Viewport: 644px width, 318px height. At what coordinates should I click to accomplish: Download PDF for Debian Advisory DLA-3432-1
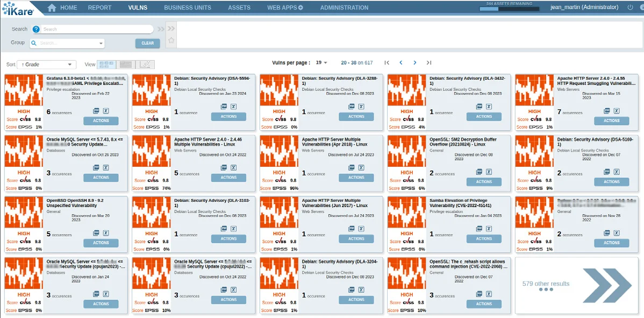480,107
